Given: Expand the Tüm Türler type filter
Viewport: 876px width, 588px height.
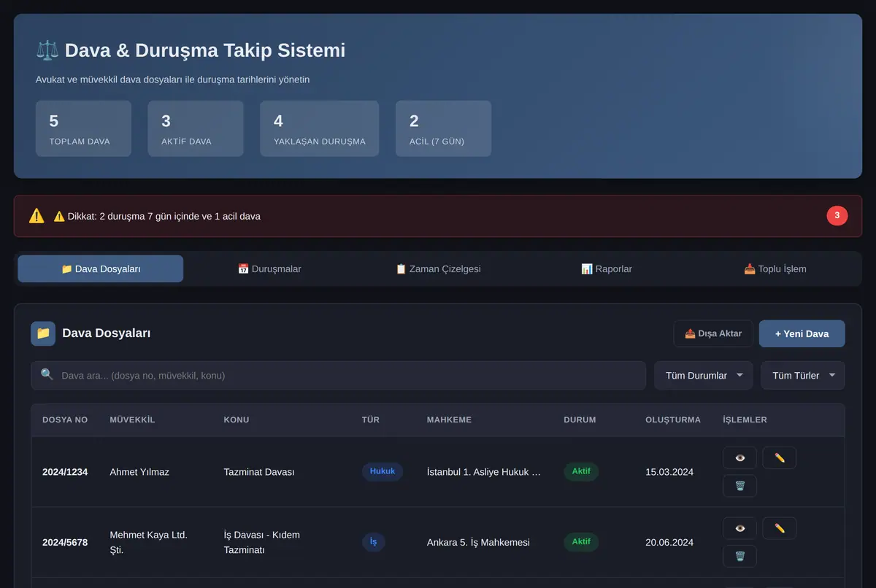Looking at the screenshot, I should [803, 376].
